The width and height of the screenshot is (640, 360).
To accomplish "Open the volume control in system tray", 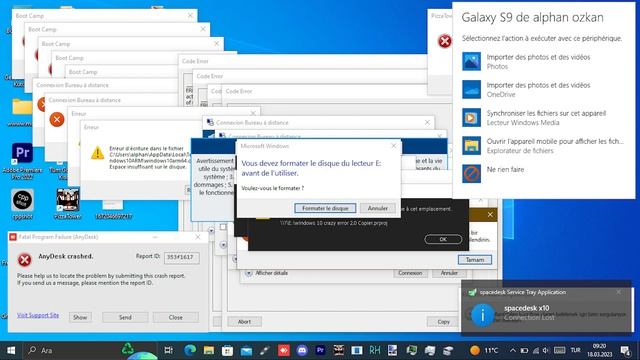I will click(546, 350).
